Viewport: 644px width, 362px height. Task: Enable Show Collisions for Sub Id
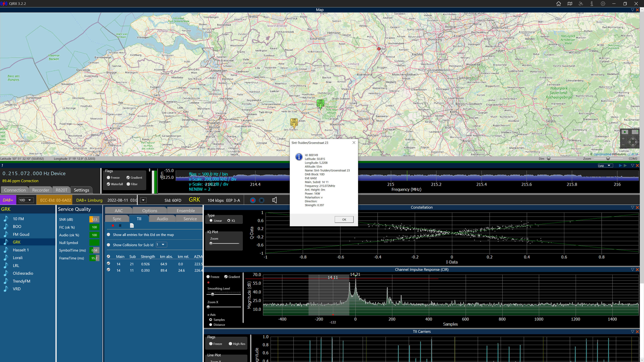109,245
